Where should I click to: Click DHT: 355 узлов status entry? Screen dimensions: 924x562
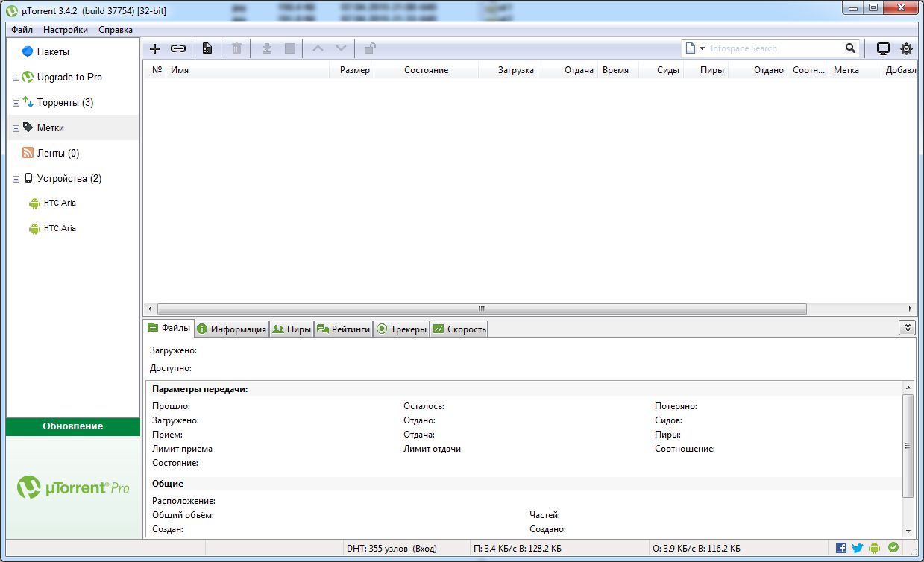392,548
